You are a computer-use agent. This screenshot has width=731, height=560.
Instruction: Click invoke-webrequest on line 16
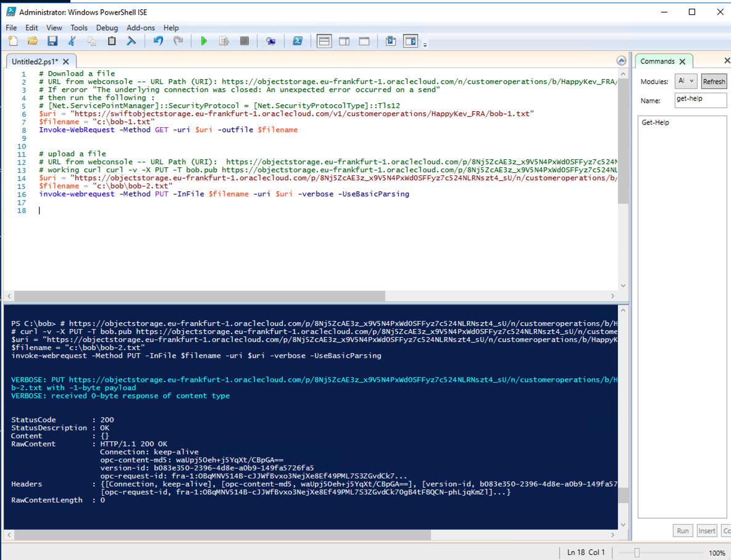coord(77,194)
